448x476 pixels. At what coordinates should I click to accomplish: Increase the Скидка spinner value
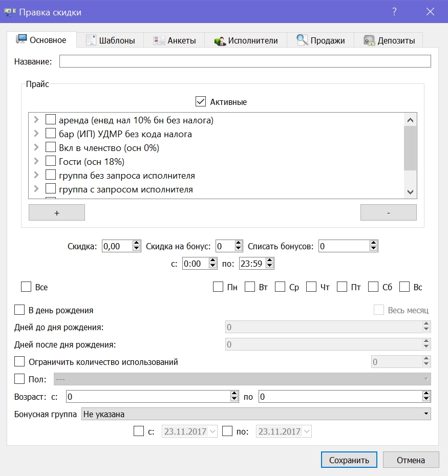point(137,243)
